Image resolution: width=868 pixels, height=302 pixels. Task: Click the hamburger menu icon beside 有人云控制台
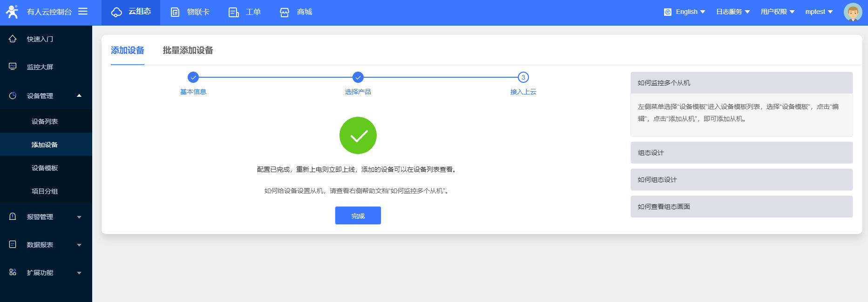click(83, 11)
